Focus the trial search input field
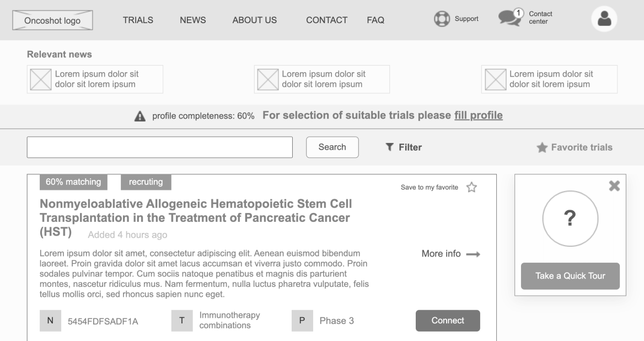 pyautogui.click(x=159, y=147)
